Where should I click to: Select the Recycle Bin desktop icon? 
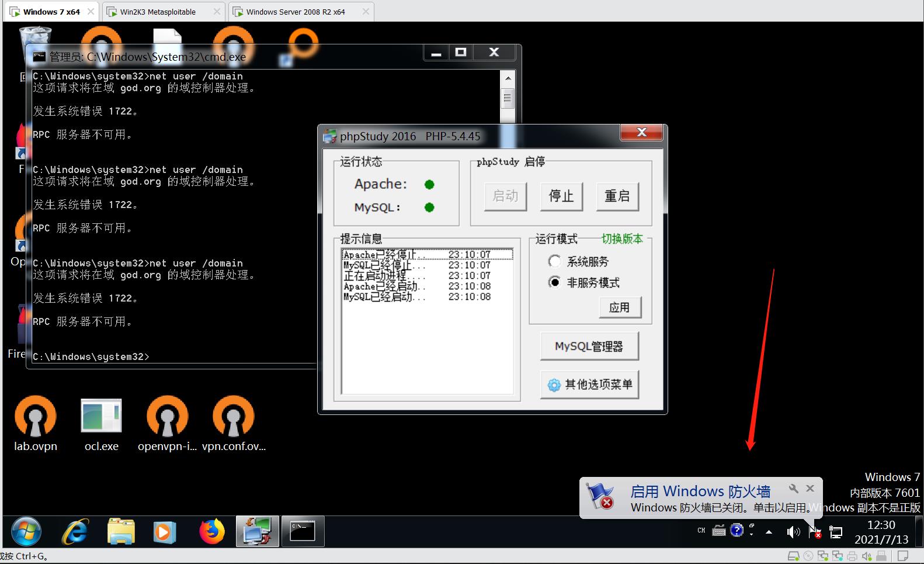coord(35,36)
